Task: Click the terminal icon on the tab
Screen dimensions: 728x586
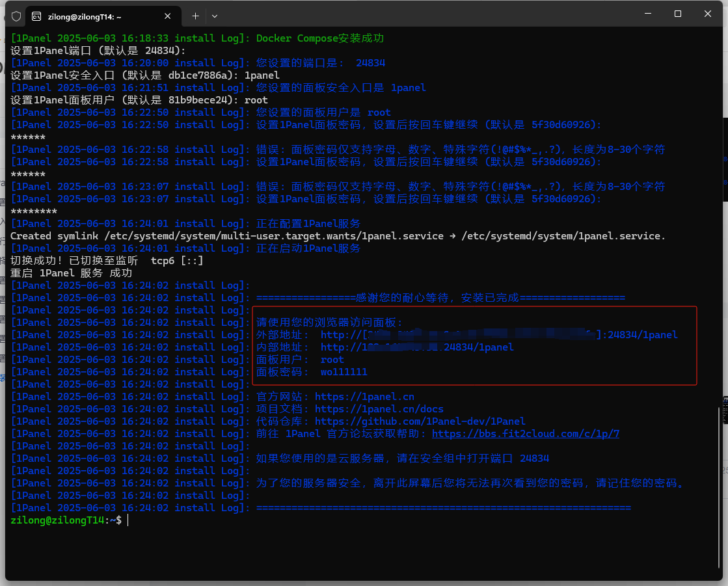Action: coord(36,17)
